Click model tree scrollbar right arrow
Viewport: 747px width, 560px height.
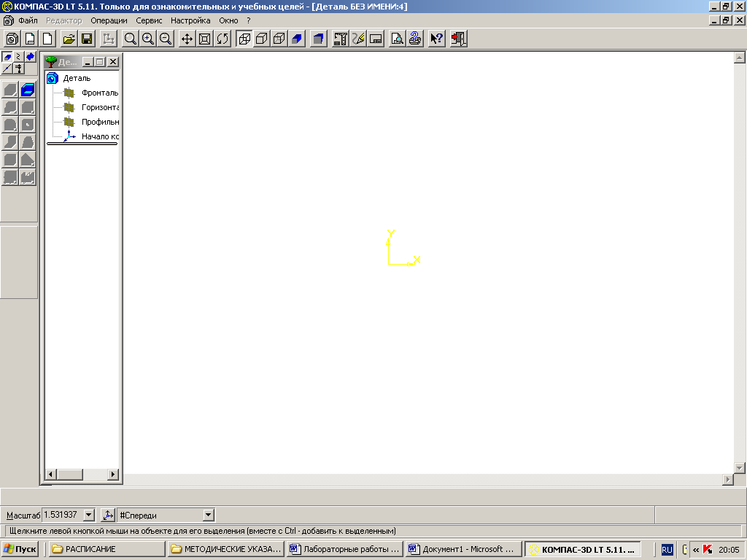click(x=113, y=474)
